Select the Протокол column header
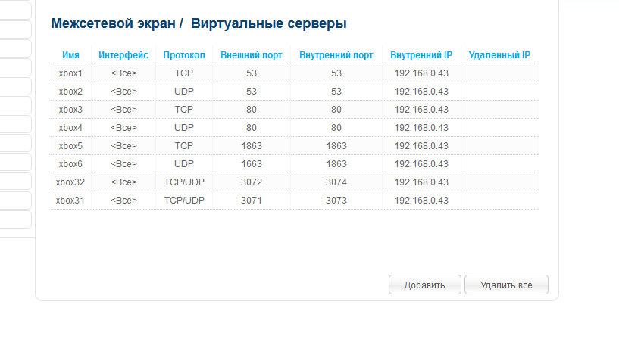 coord(184,55)
